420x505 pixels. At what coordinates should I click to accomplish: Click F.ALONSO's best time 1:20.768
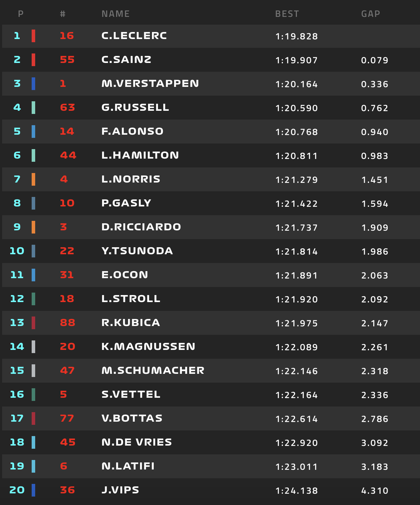(x=297, y=132)
